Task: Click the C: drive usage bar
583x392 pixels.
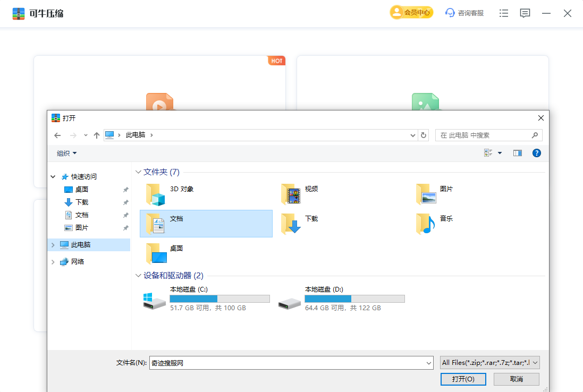Action: [219, 299]
